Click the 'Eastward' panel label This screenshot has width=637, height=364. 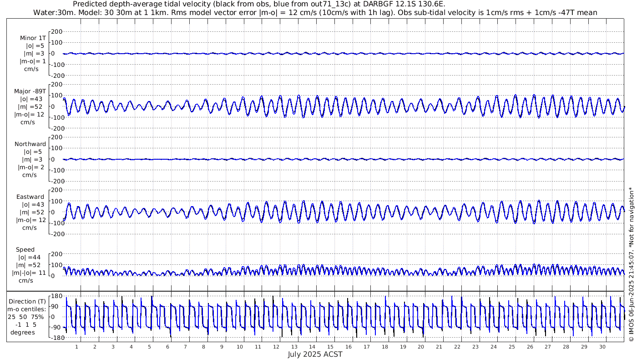tap(30, 197)
